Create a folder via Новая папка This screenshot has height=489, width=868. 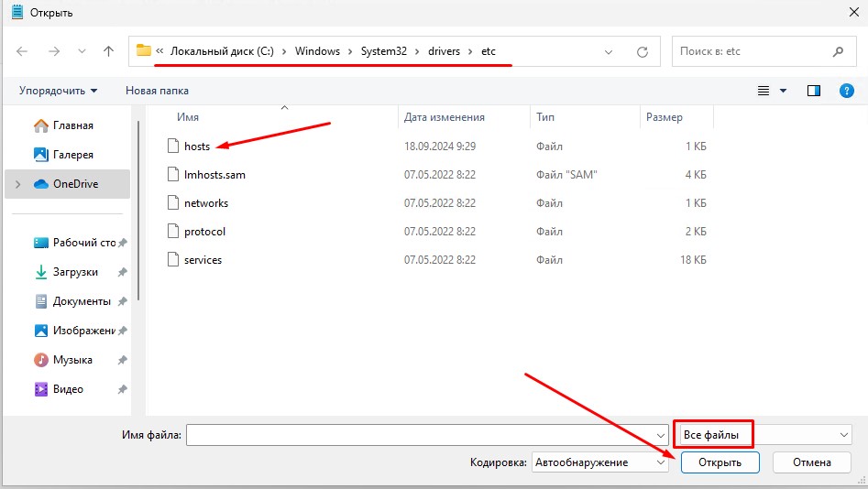(x=157, y=91)
